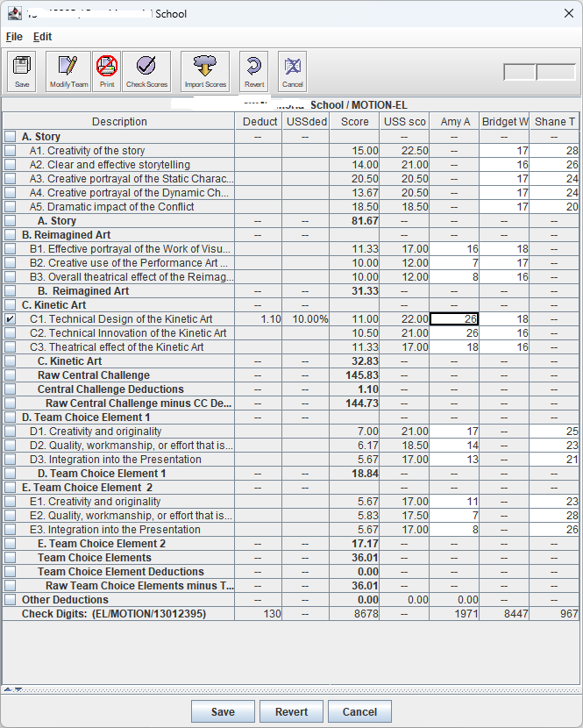
Task: Click the Import Scores icon
Action: click(x=205, y=72)
